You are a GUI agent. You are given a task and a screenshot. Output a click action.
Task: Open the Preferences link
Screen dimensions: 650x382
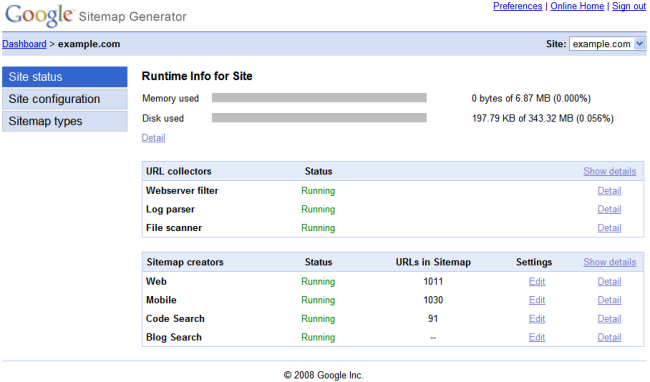[517, 6]
